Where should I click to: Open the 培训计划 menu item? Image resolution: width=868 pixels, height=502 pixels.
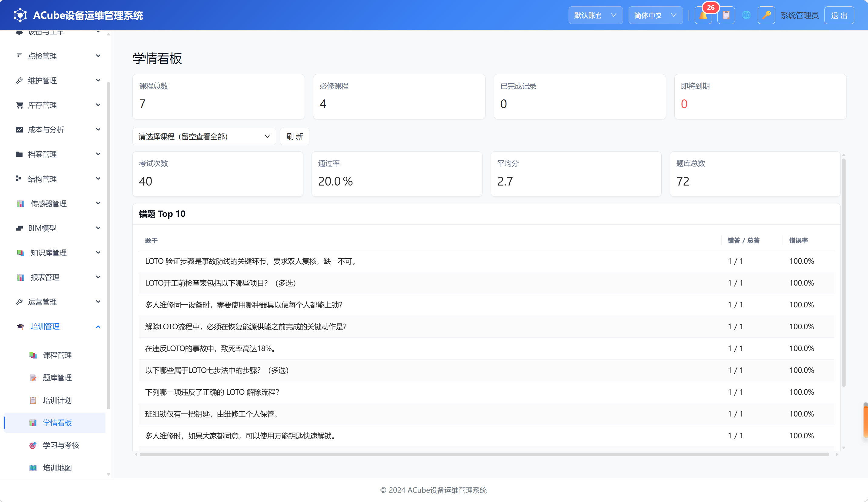click(x=55, y=400)
